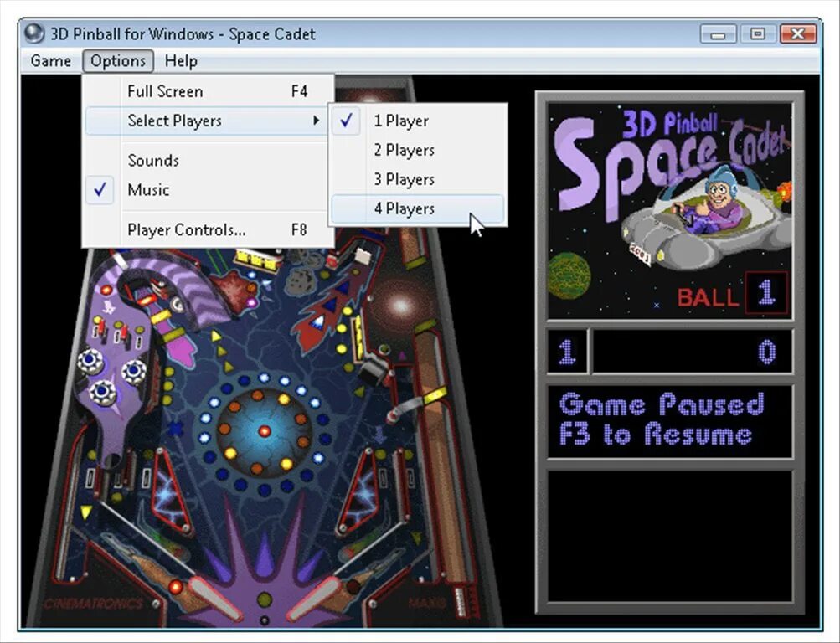Click the left flipper on the table
840x643 pixels.
pyautogui.click(x=214, y=599)
